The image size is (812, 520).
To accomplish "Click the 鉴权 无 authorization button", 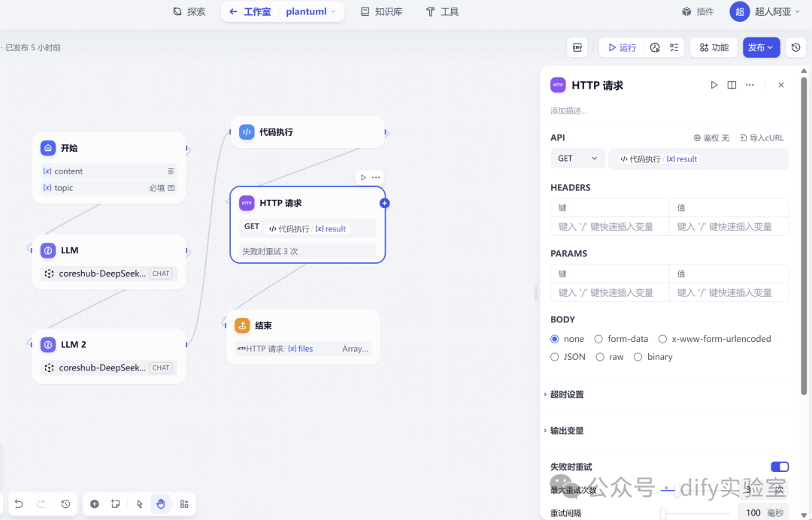I will coord(711,138).
